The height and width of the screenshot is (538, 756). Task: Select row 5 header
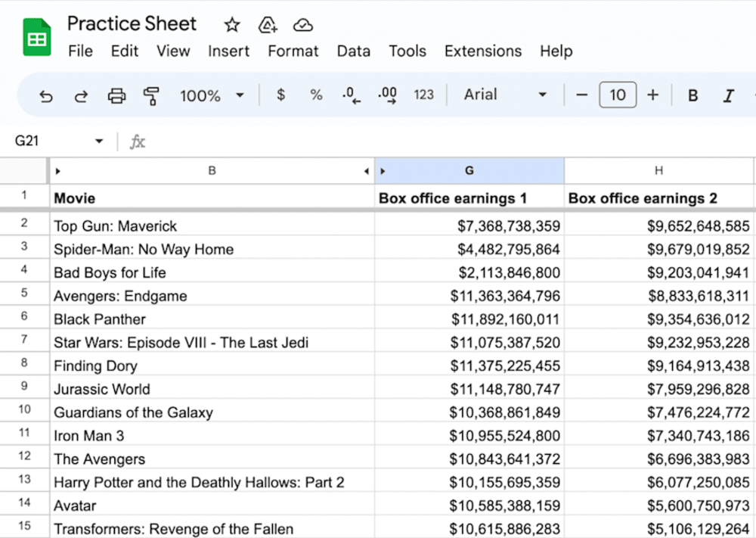pos(24,294)
